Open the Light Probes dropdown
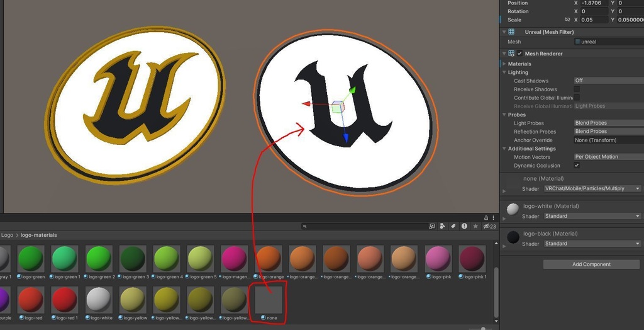Image resolution: width=644 pixels, height=330 pixels. [x=609, y=123]
